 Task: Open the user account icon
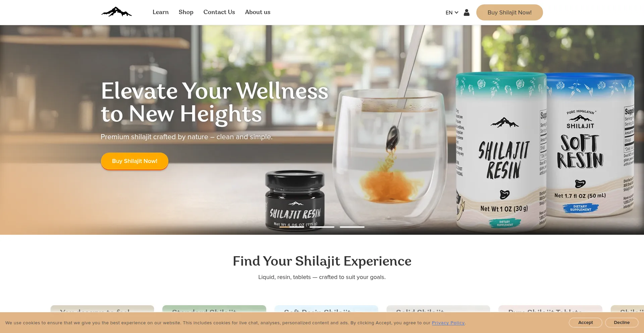(x=467, y=12)
